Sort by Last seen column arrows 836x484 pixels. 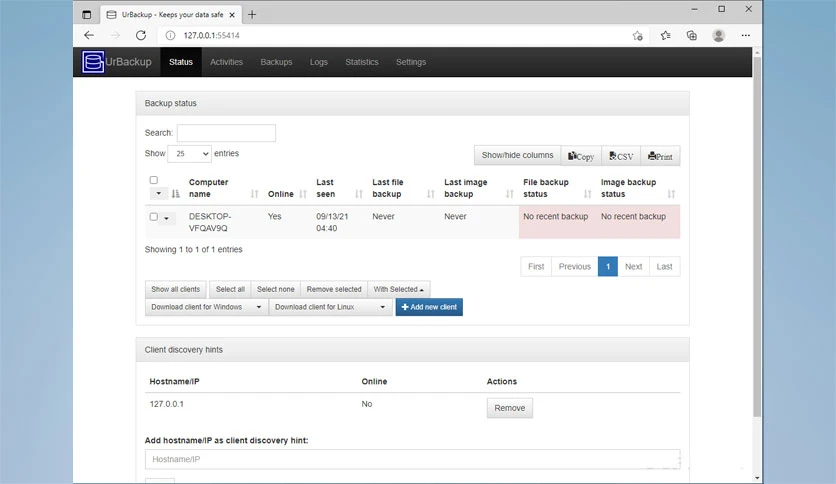[359, 194]
